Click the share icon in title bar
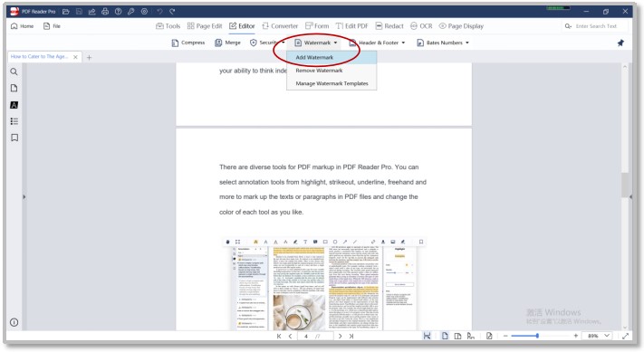 pyautogui.click(x=92, y=12)
